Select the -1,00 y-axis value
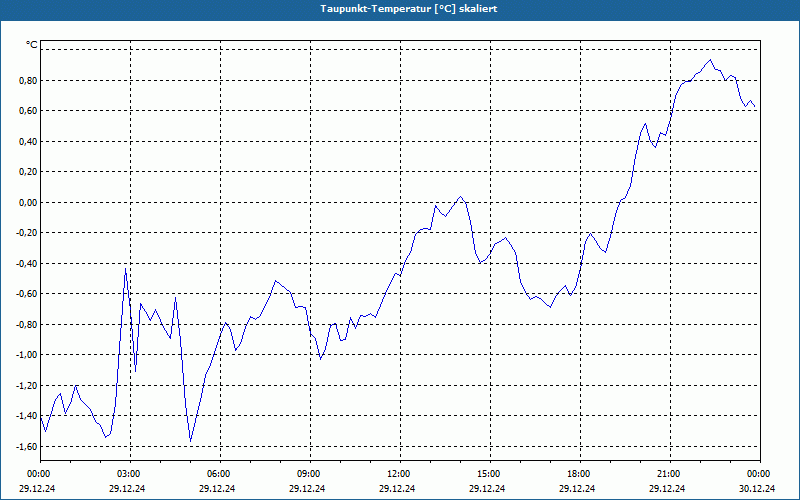 [x=26, y=355]
